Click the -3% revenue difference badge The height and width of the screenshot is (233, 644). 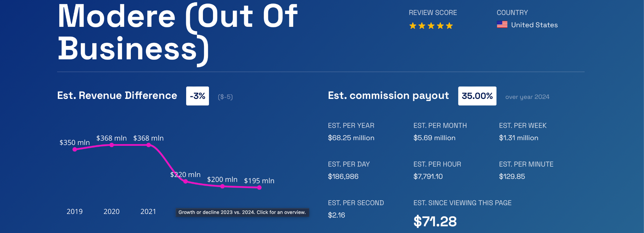(198, 96)
